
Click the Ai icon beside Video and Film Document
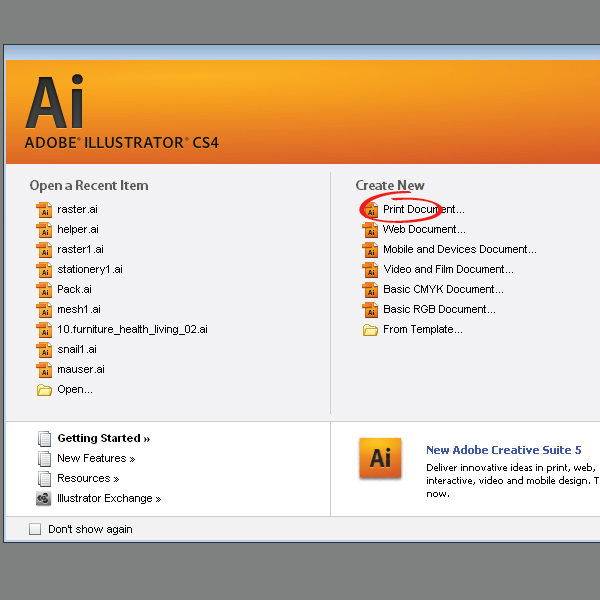(370, 270)
